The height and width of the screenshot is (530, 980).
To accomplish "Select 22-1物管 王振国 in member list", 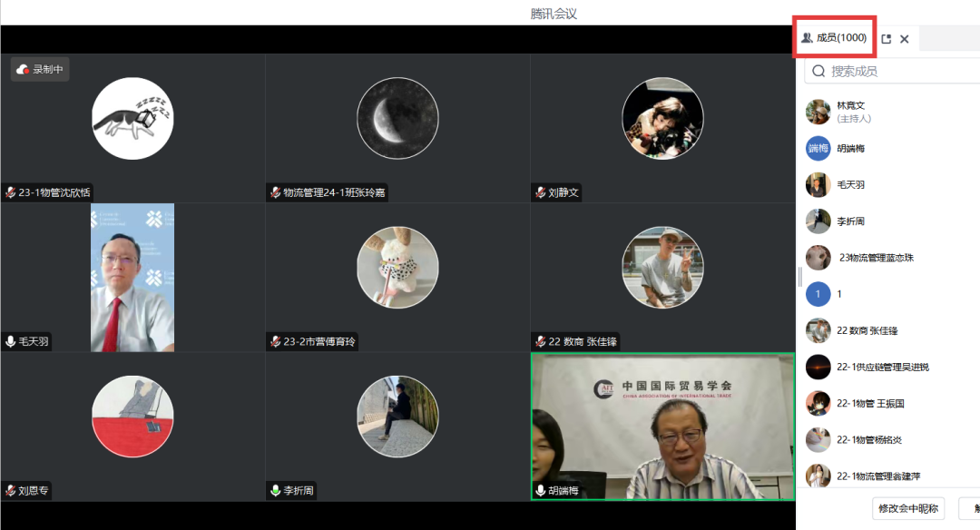I will [x=869, y=403].
